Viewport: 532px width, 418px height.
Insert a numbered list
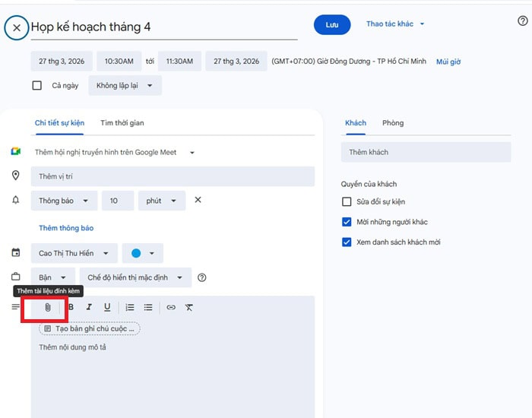click(x=130, y=308)
